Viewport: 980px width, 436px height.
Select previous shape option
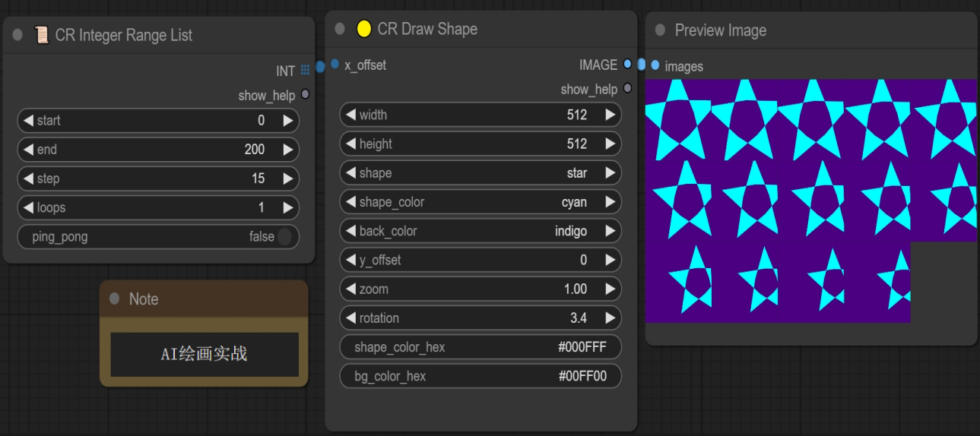click(x=351, y=173)
